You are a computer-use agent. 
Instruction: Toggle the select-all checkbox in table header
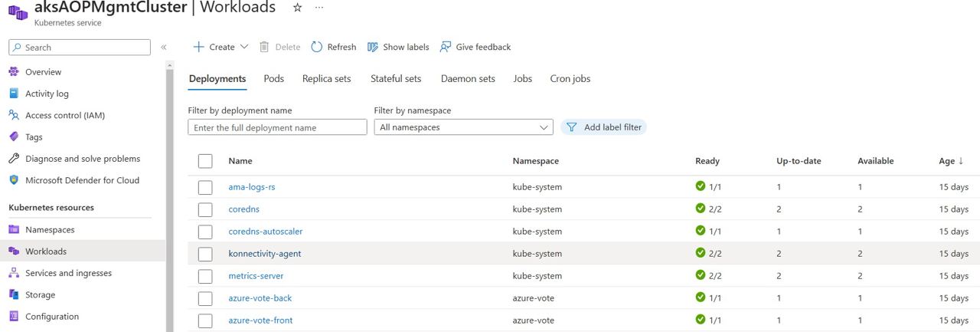(205, 161)
